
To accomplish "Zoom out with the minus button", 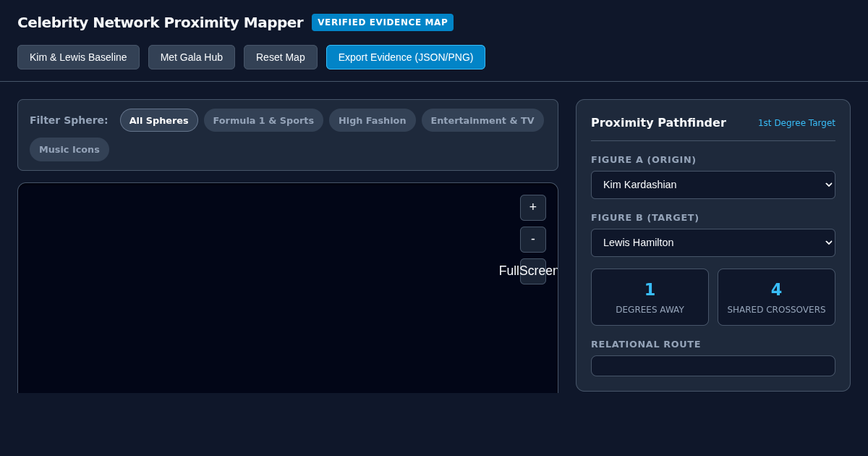I will pos(533,240).
